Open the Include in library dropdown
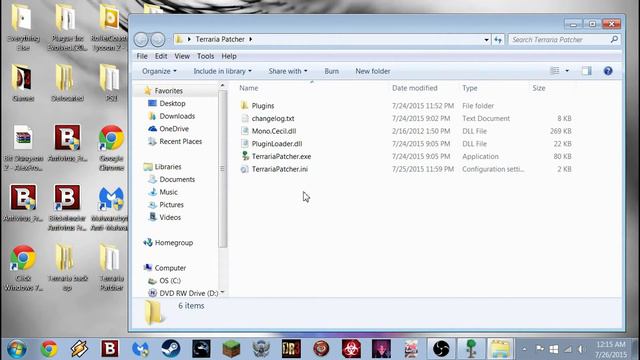Screen dimensions: 640x360 [222, 71]
